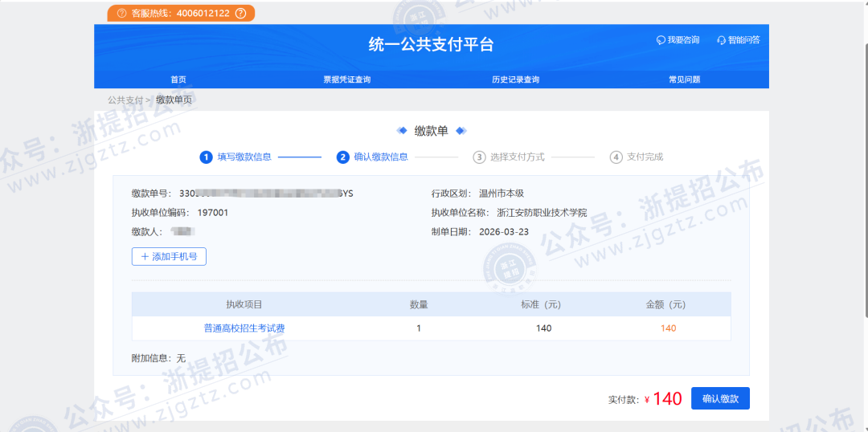Open 我要咨询 chat bubble icon

[x=661, y=40]
